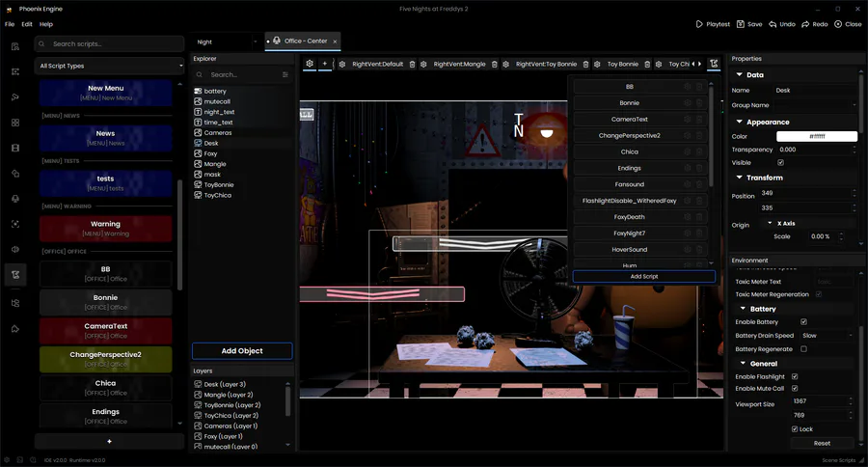Image resolution: width=868 pixels, height=467 pixels.
Task: Delete the RightVent:Mangle script tab
Action: pos(495,65)
